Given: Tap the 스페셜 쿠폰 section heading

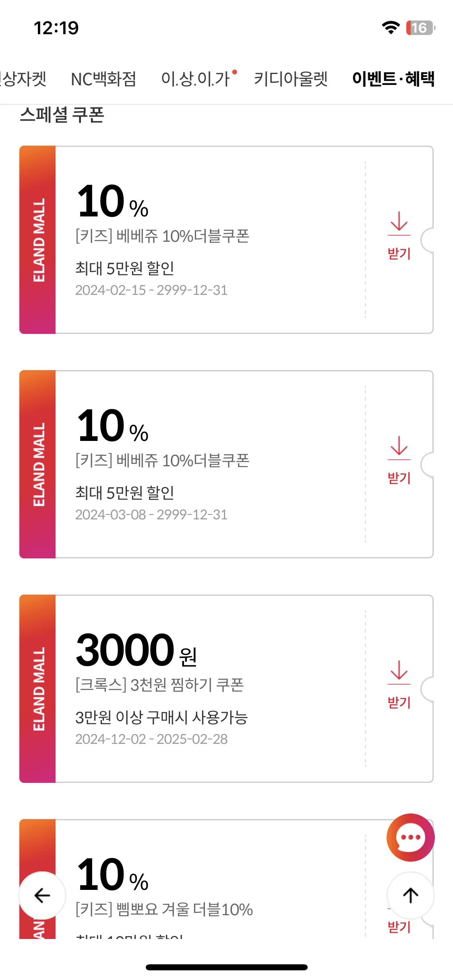Looking at the screenshot, I should (62, 115).
